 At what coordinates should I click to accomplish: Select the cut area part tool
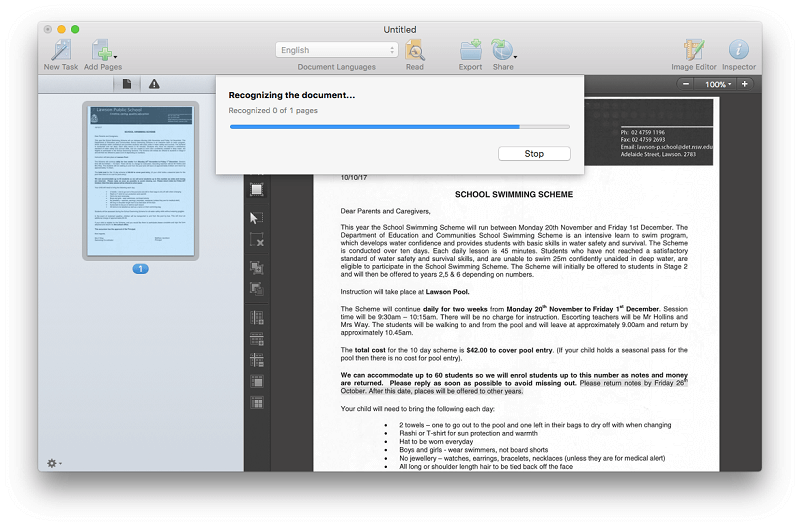(x=257, y=289)
